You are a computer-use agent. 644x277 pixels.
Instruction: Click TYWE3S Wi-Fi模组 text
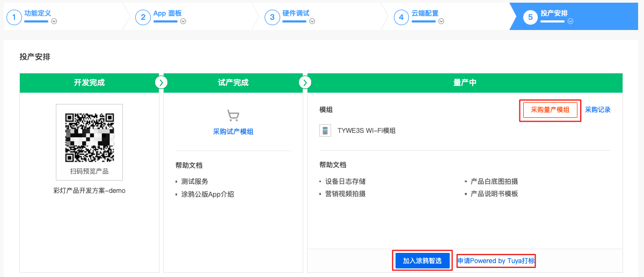tap(367, 131)
